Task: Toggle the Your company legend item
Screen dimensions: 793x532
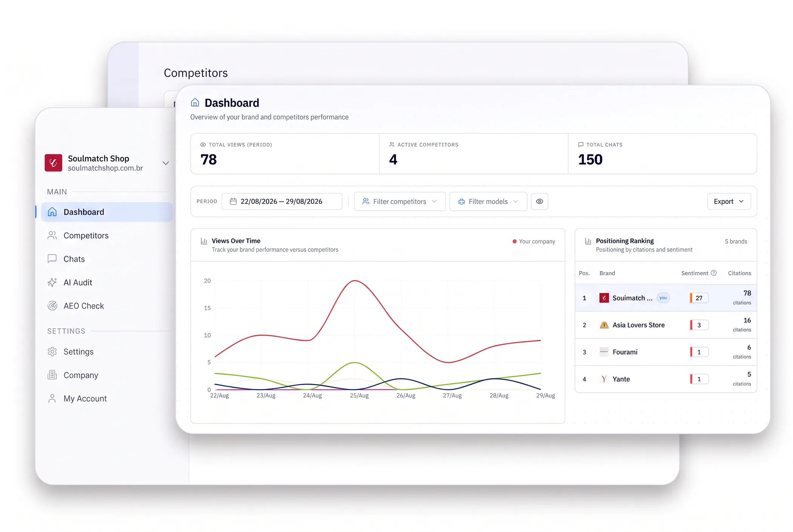Action: click(x=534, y=241)
